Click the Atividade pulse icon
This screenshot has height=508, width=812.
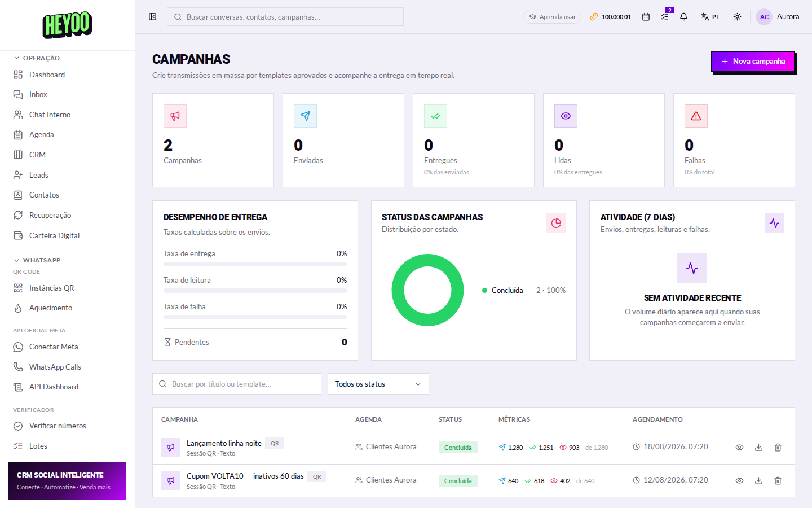point(774,223)
